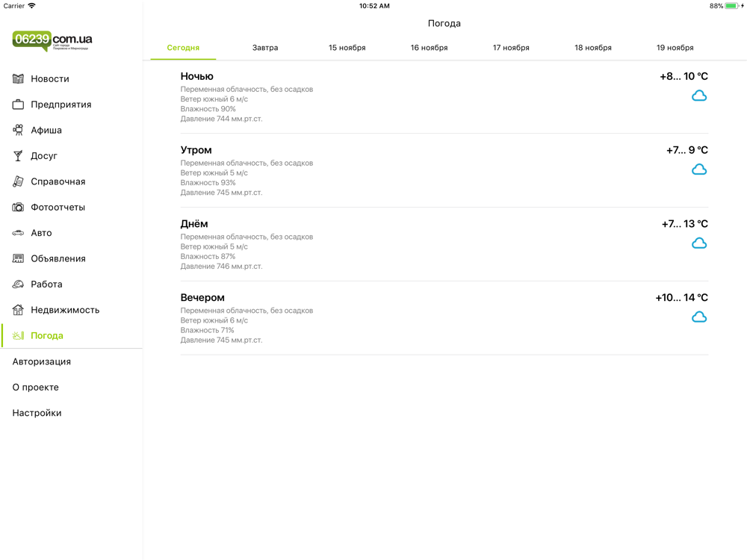Open the Новости newspaper icon
Viewport: 747px width, 560px height.
click(18, 78)
